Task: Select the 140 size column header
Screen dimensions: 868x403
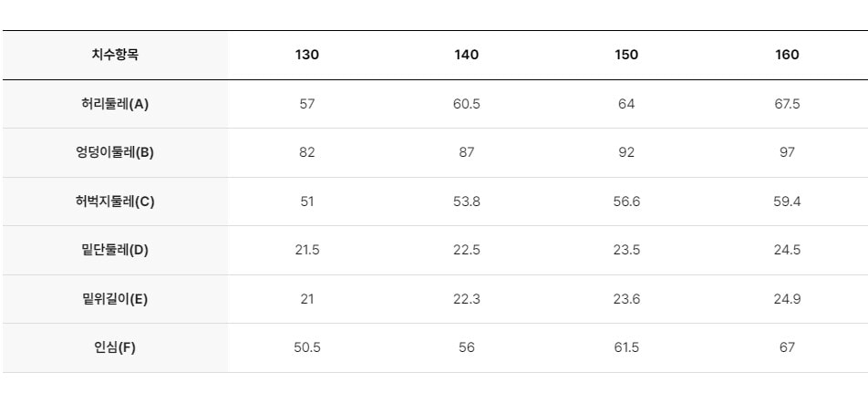Action: click(x=466, y=55)
